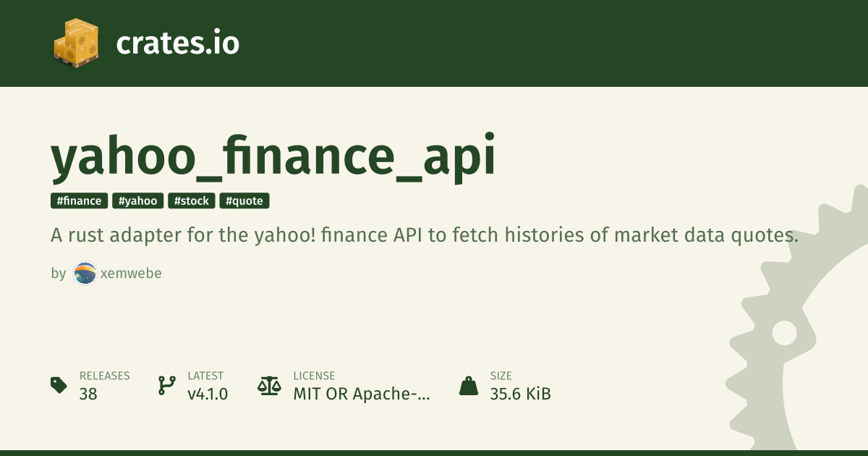Select the #yahoo keyword tag
Image resolution: width=868 pixels, height=456 pixels.
tap(137, 200)
